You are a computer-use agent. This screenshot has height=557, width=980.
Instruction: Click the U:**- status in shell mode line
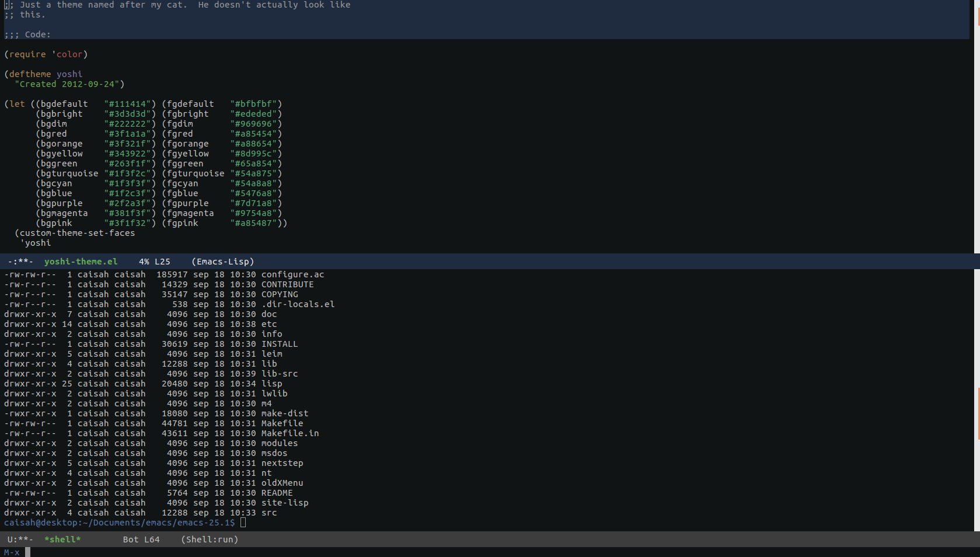[20, 539]
